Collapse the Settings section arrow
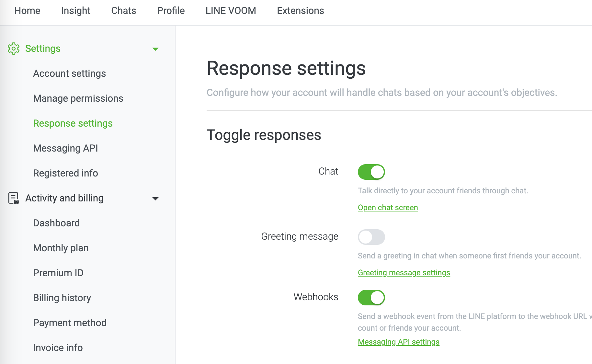Viewport: 592px width, 364px height. click(155, 49)
